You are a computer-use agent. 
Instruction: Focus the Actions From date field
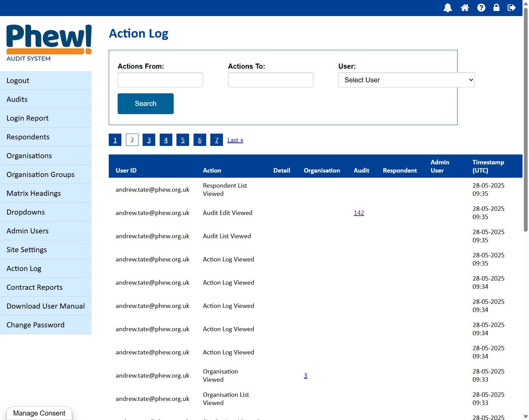(160, 80)
